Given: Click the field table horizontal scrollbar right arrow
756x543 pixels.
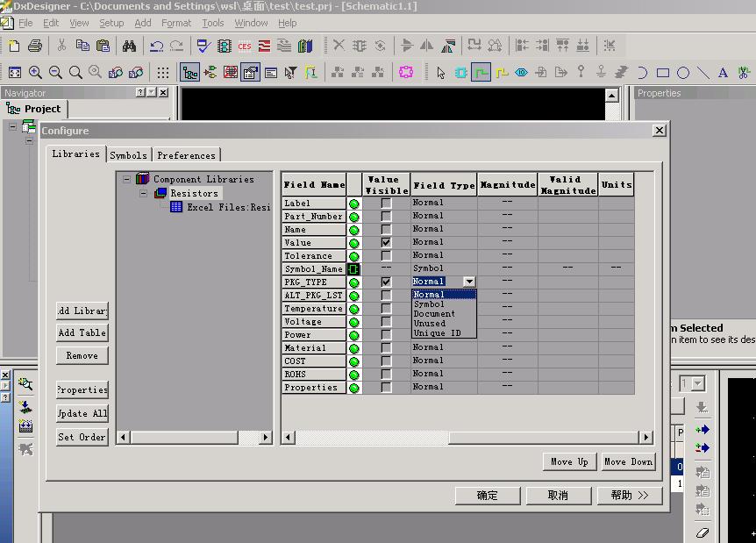Looking at the screenshot, I should [x=646, y=438].
